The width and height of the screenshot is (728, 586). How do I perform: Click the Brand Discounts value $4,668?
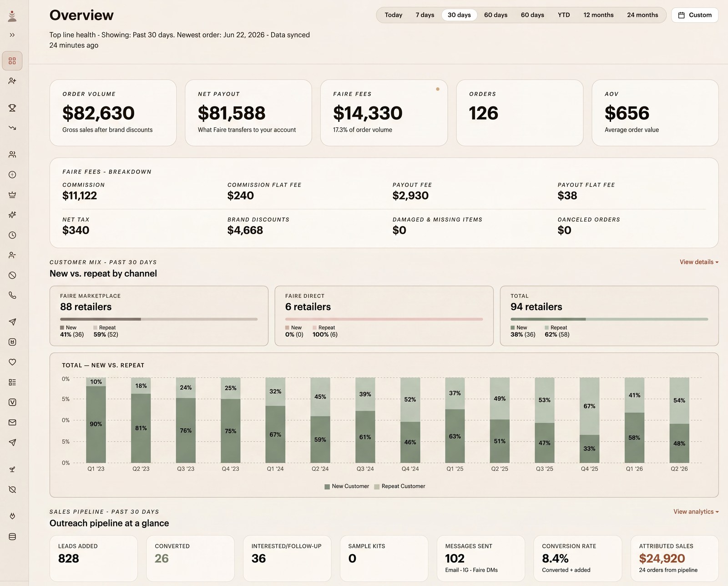245,230
